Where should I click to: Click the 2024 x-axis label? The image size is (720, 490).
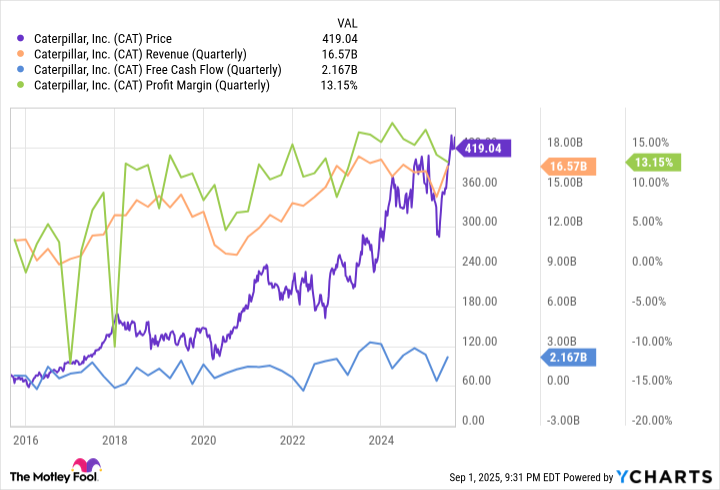(381, 440)
